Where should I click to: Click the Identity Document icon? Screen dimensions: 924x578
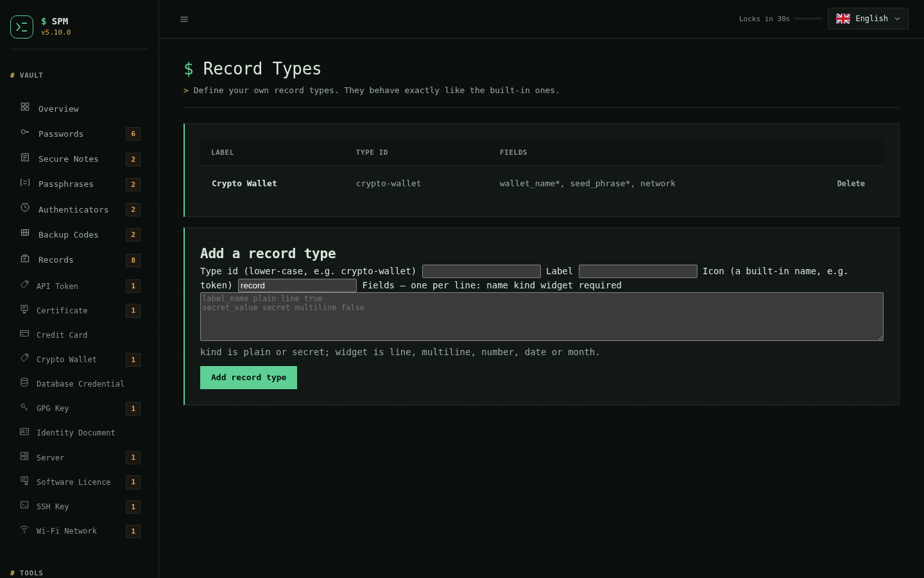[24, 432]
